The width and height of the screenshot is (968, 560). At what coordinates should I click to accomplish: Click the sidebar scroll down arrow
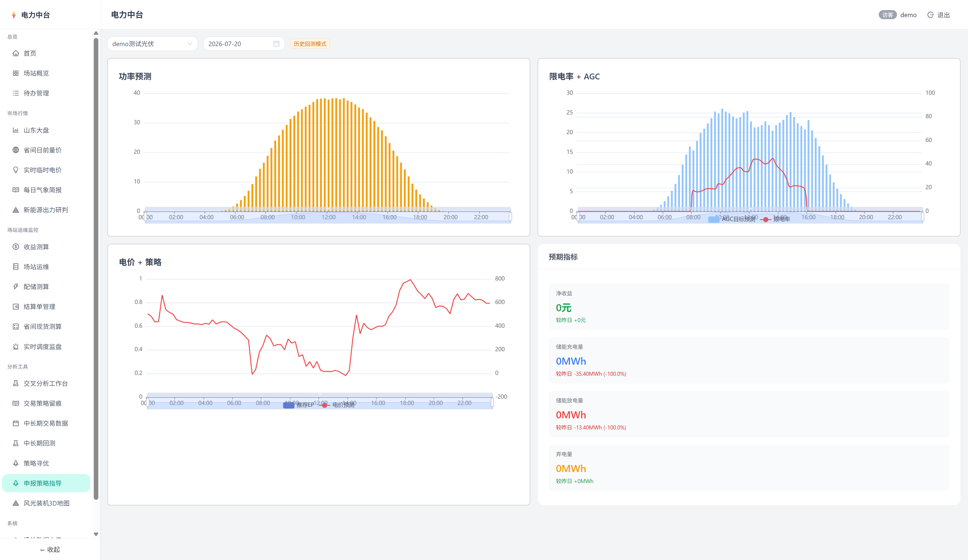96,534
